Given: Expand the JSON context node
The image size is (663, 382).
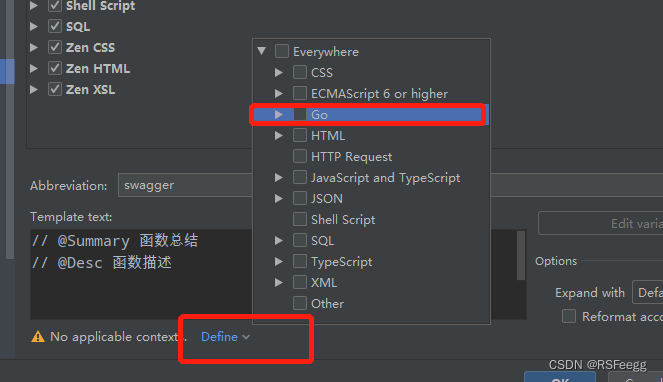Looking at the screenshot, I should point(279,198).
